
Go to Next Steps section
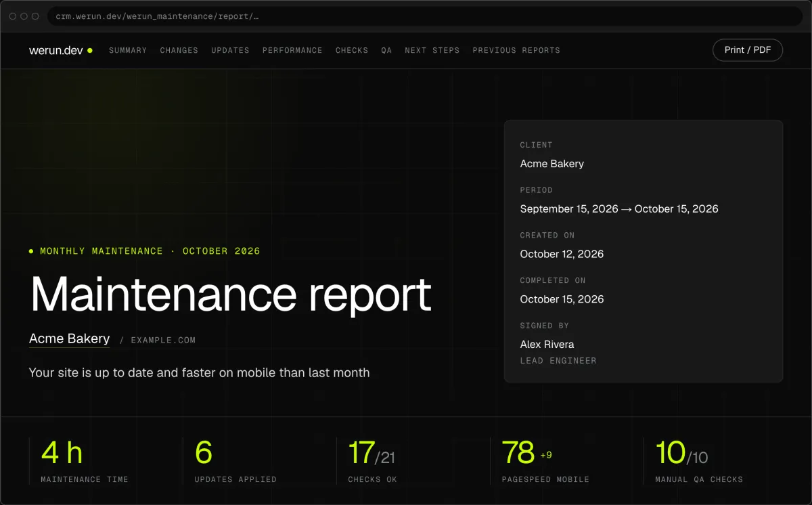pyautogui.click(x=432, y=50)
